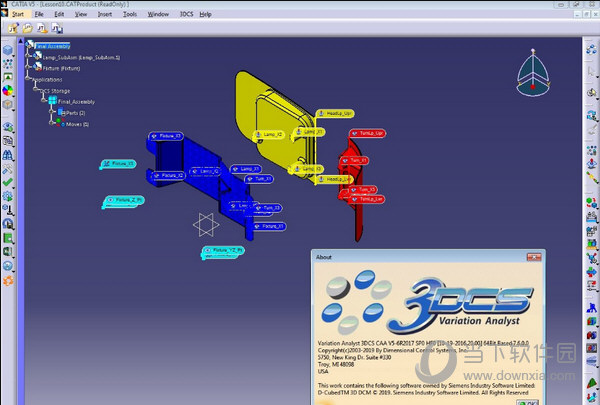
Task: Click the landscape picture icon in left toolbar
Action: [x=8, y=77]
